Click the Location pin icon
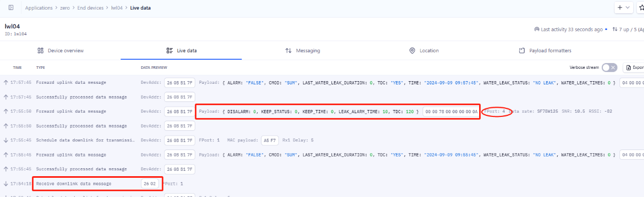Viewport: 644px width, 197px height. pos(412,51)
